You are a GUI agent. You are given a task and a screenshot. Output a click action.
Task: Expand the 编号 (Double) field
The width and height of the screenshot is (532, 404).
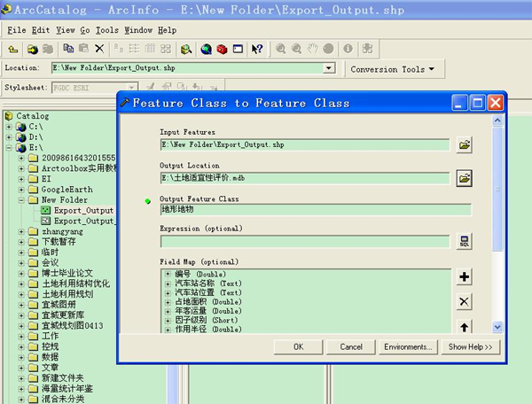tap(168, 274)
